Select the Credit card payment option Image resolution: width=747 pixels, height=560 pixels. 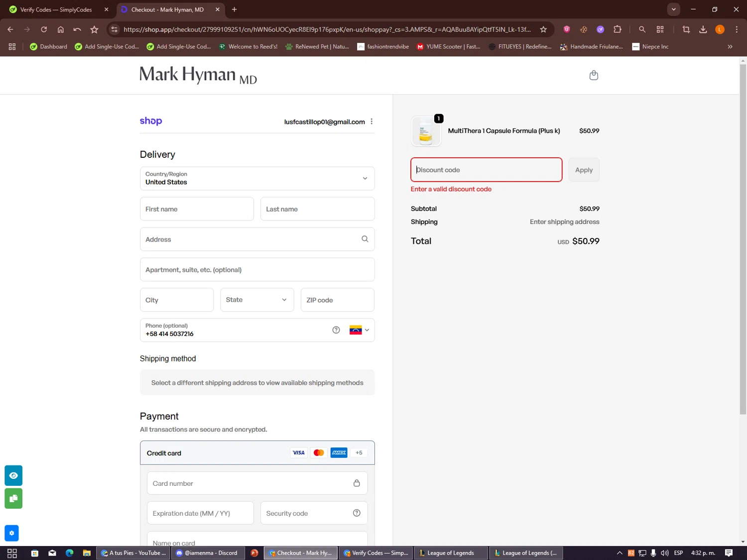pyautogui.click(x=257, y=452)
